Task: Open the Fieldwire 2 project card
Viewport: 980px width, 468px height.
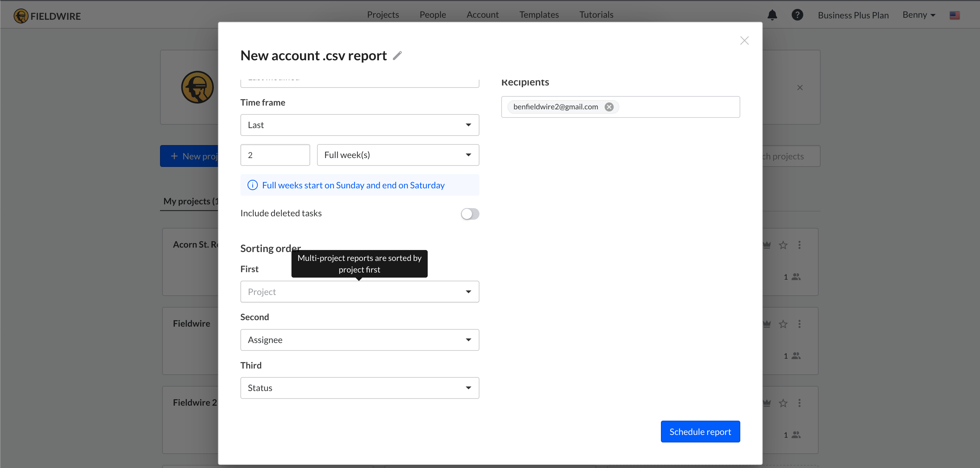Action: [x=190, y=420]
